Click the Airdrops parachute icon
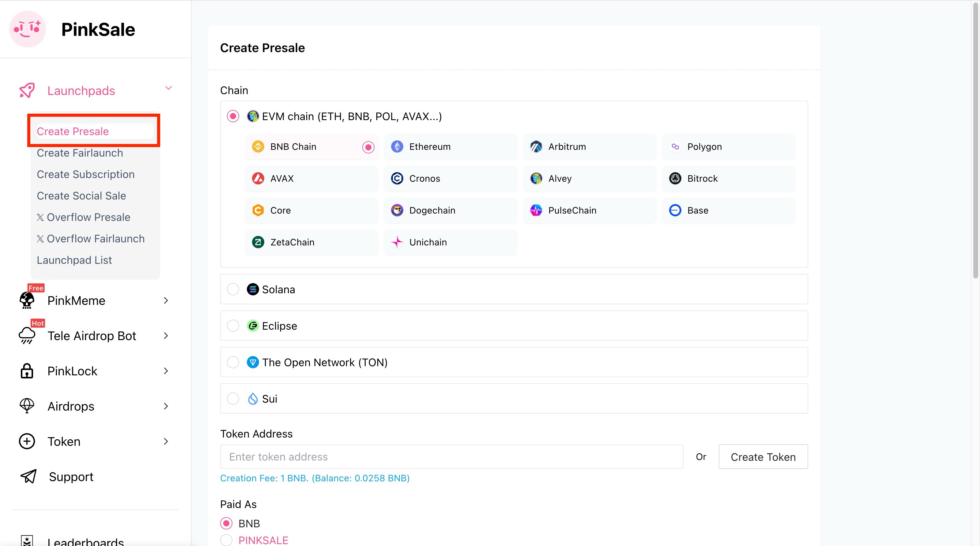Screen dimensions: 980x546 27,406
